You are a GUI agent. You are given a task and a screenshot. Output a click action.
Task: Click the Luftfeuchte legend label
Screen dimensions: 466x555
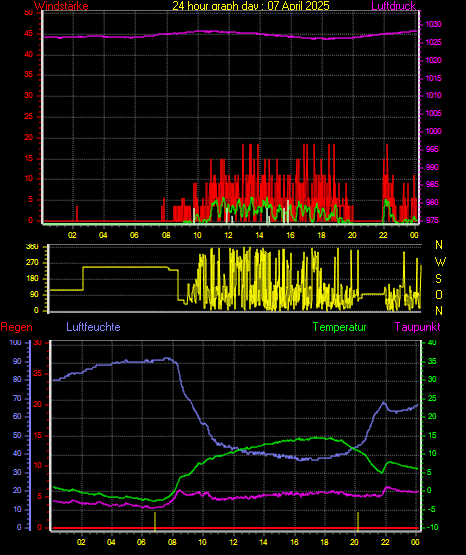click(93, 327)
